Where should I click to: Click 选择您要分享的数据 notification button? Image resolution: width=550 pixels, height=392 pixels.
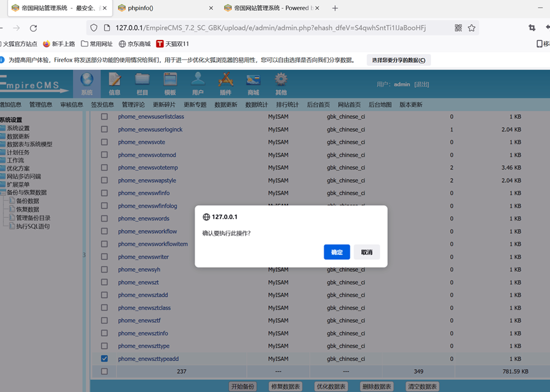[399, 60]
